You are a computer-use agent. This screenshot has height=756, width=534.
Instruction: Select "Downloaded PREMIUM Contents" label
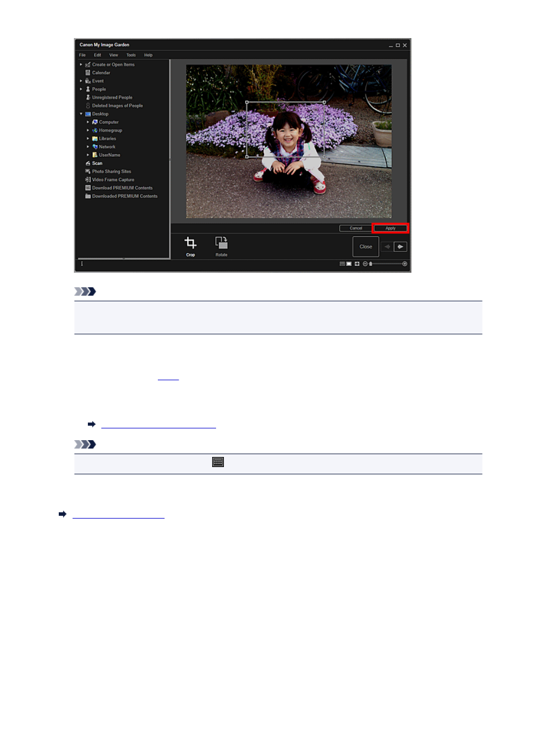(125, 196)
